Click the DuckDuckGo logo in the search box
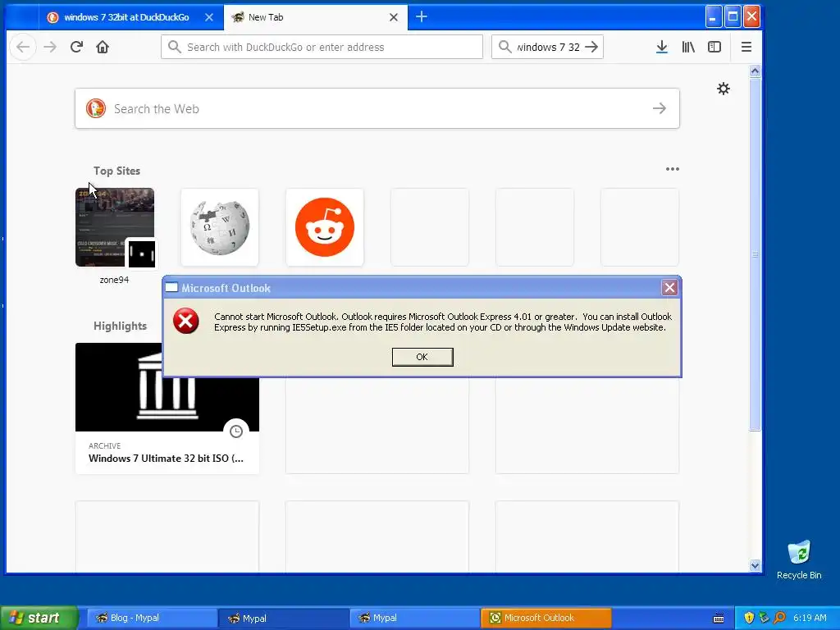Image resolution: width=840 pixels, height=630 pixels. click(96, 109)
